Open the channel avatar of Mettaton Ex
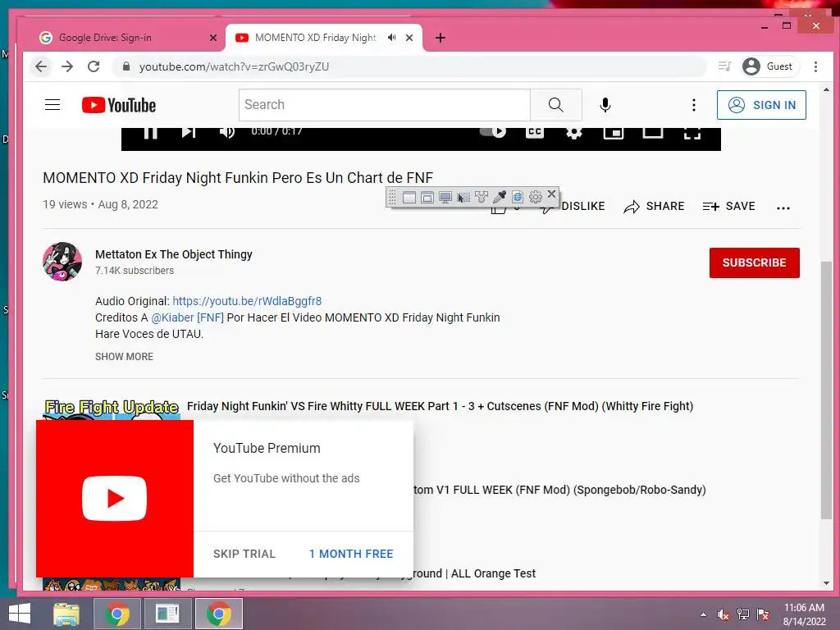840x630 pixels. tap(62, 262)
